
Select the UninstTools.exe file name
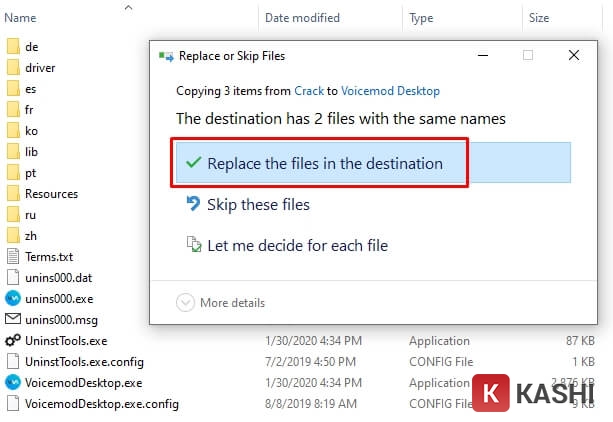[66, 341]
